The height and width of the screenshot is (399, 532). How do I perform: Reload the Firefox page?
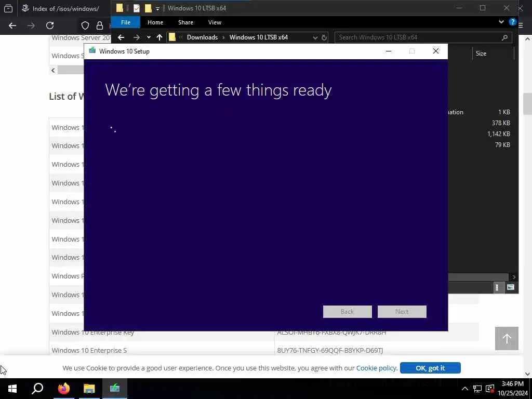point(50,25)
